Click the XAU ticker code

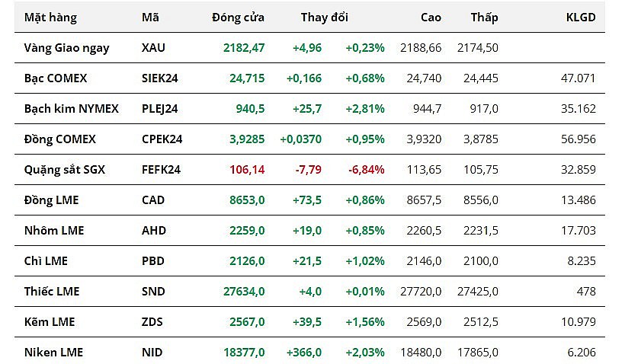tap(153, 48)
